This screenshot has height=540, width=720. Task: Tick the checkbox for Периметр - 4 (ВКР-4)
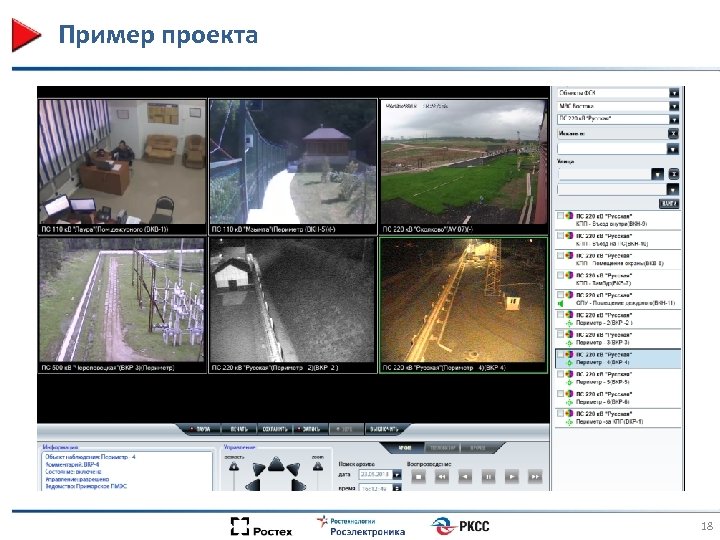point(560,354)
